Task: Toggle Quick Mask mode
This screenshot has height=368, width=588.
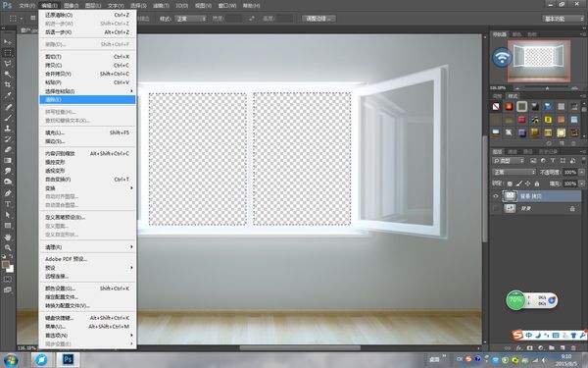Action: (8, 280)
